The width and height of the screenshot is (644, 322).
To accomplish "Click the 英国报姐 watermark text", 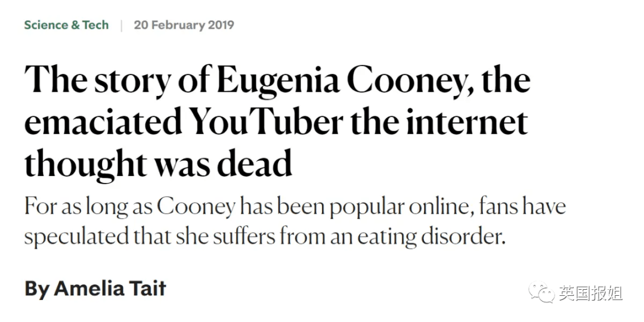I will tap(590, 293).
